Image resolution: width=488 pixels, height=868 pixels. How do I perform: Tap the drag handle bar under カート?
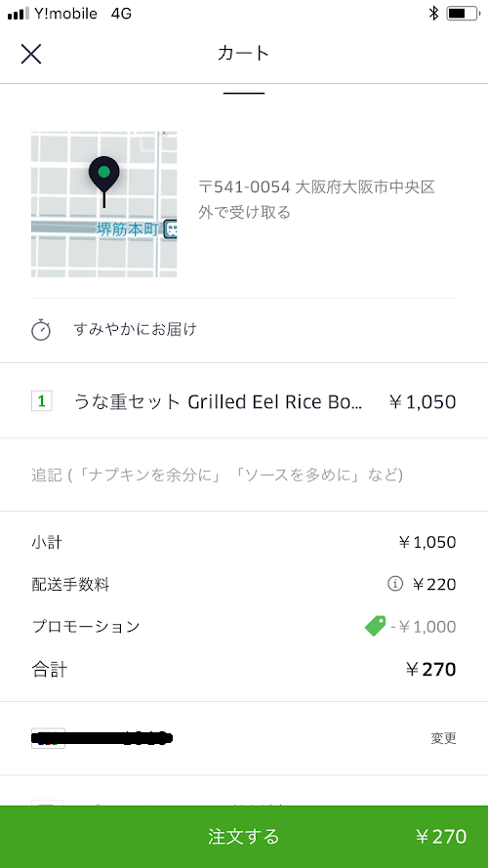(x=244, y=93)
